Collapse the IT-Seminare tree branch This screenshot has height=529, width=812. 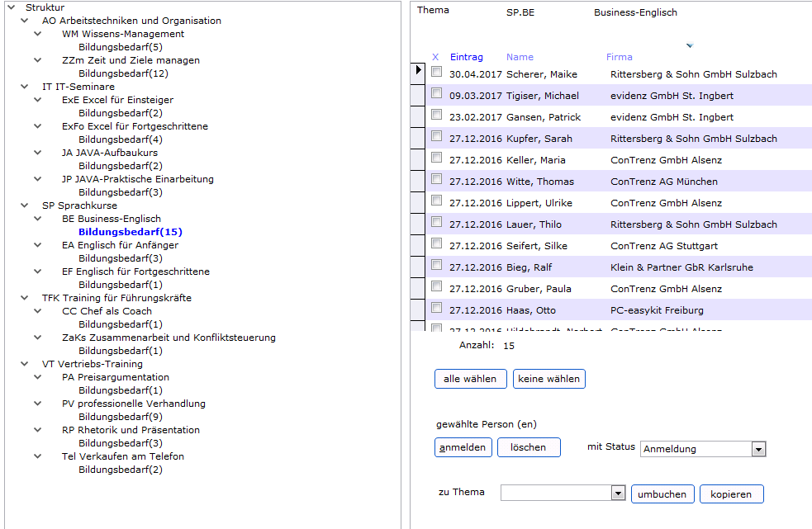(24, 87)
